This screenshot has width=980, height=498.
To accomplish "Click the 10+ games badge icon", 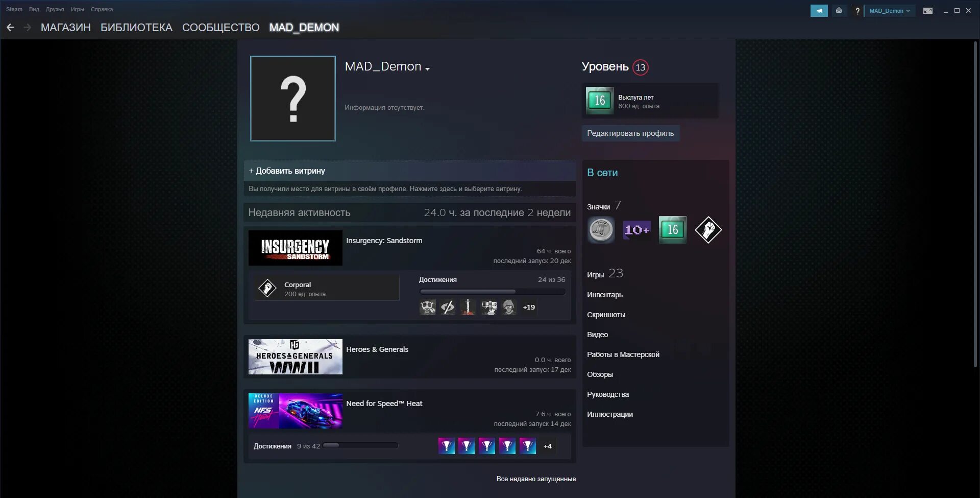I will pyautogui.click(x=636, y=230).
